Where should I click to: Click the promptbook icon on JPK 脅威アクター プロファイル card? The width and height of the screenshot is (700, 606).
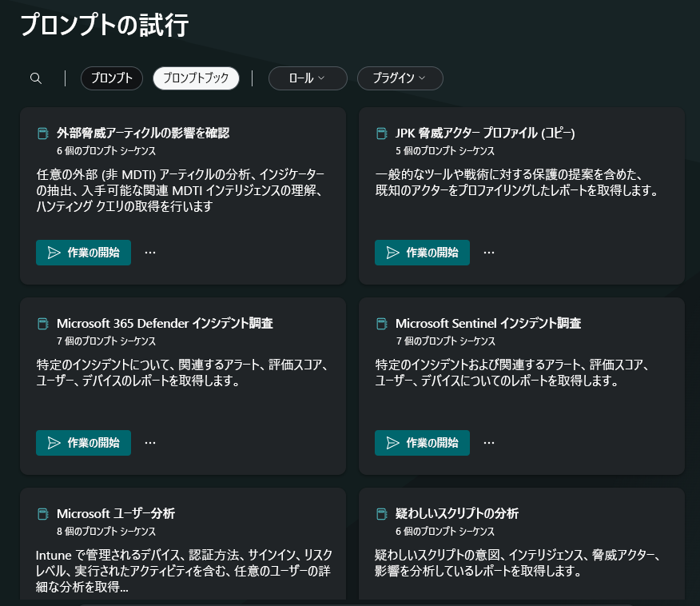coord(380,134)
